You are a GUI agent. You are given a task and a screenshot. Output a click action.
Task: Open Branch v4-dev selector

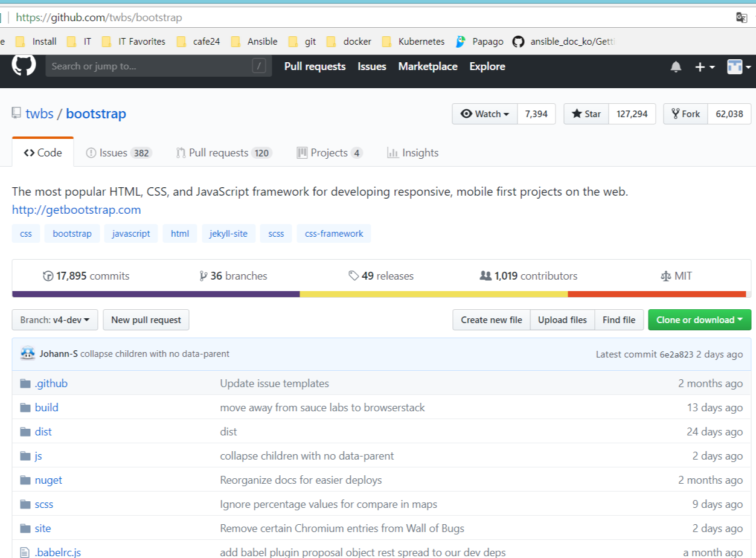tap(55, 320)
